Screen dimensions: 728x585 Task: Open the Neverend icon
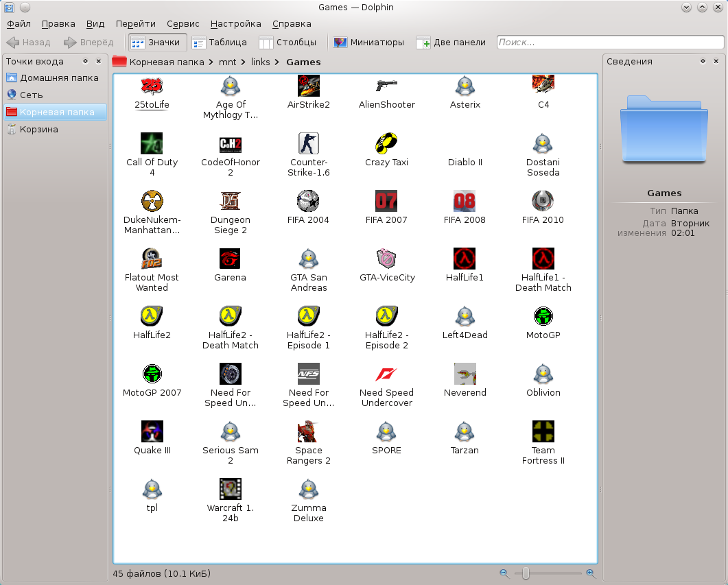click(x=465, y=374)
